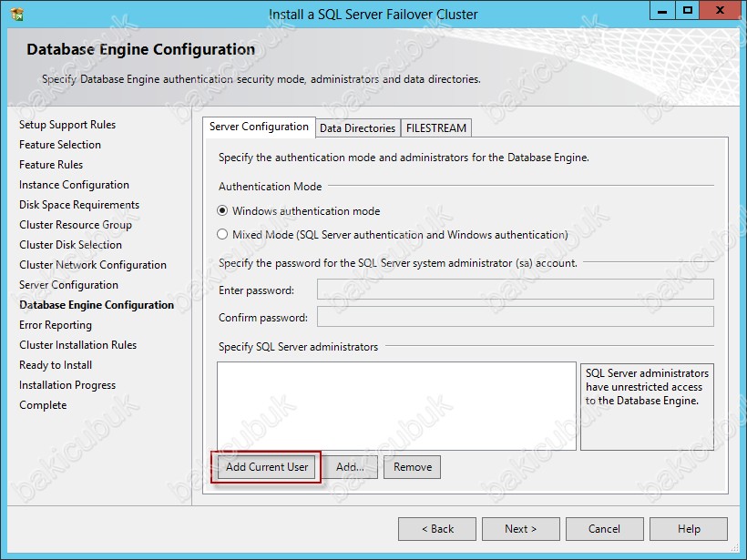The height and width of the screenshot is (560, 747).
Task: Select Complete step in sidebar
Action: coord(43,405)
